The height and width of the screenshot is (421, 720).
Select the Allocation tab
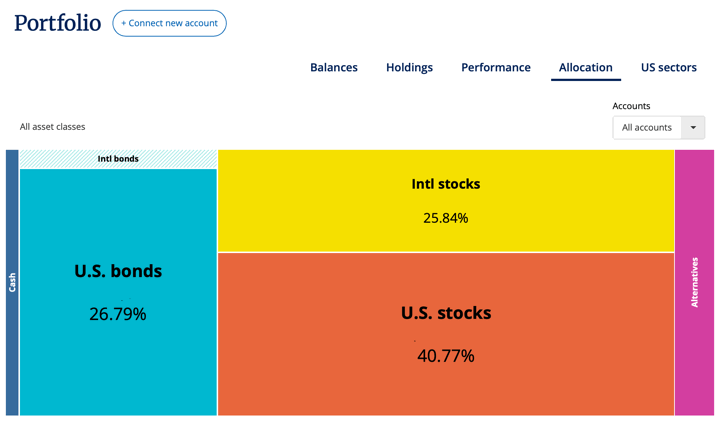586,67
